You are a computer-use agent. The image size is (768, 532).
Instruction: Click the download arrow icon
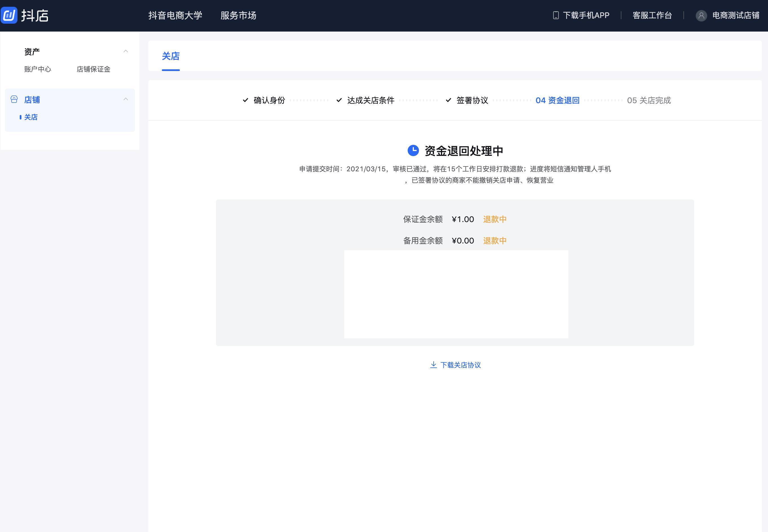click(434, 365)
